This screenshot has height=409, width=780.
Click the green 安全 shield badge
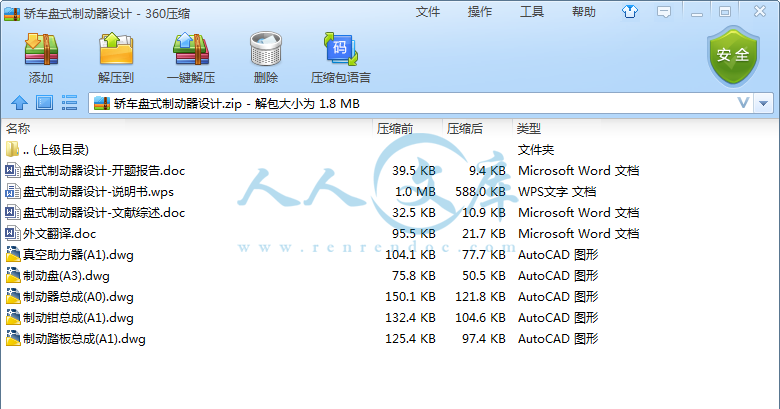(x=733, y=56)
